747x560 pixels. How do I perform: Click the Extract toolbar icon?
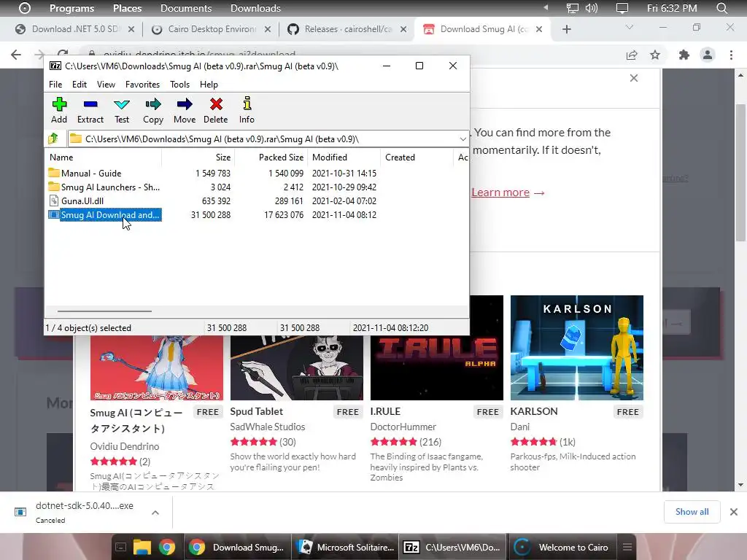[90, 111]
